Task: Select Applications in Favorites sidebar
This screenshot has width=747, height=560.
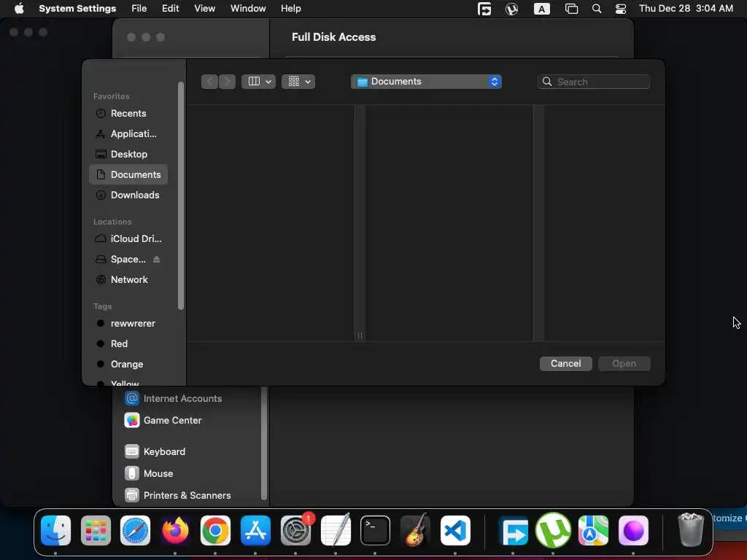Action: [x=128, y=134]
